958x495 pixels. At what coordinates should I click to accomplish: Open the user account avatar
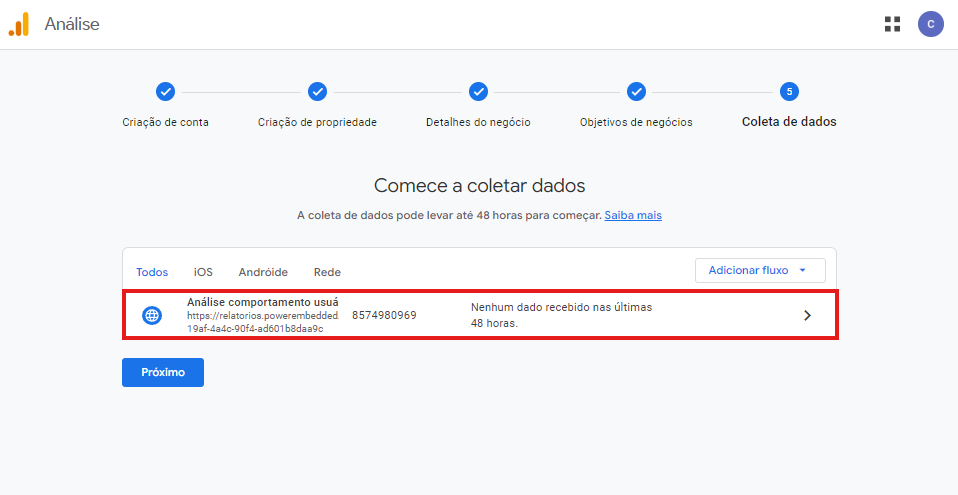(x=930, y=24)
